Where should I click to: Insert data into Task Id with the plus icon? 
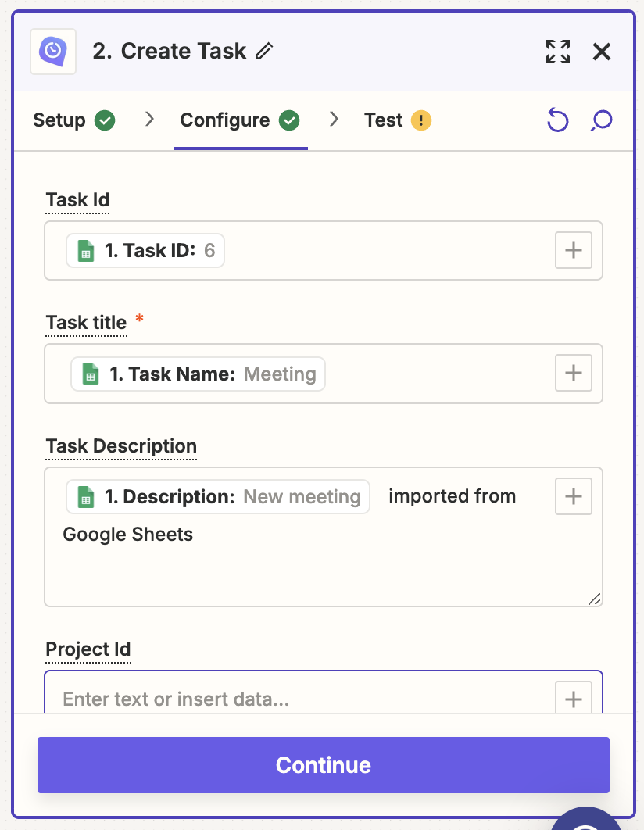coord(574,250)
